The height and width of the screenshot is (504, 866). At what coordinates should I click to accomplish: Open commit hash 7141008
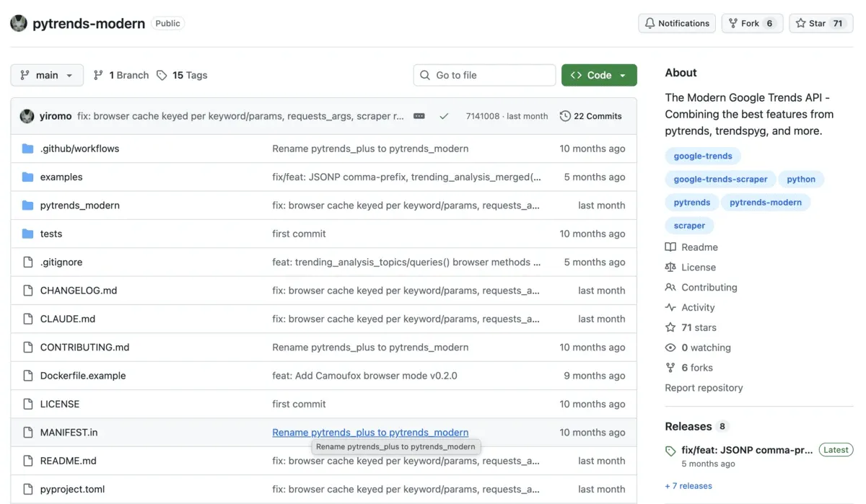pos(482,116)
